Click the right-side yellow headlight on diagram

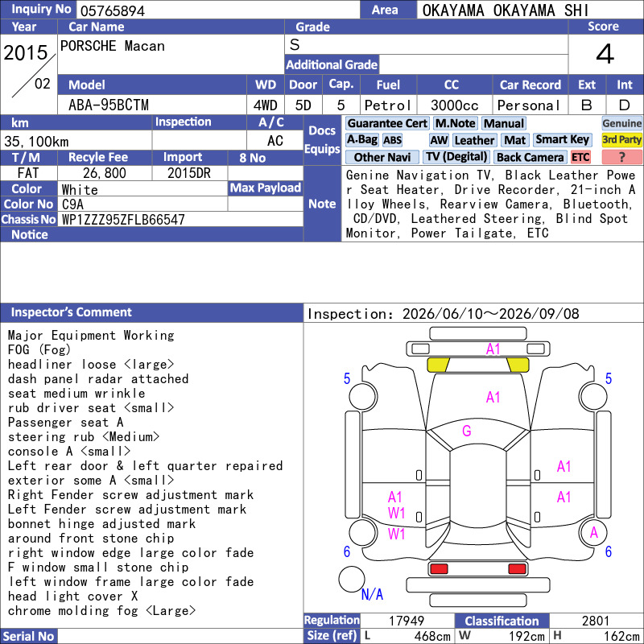518,365
